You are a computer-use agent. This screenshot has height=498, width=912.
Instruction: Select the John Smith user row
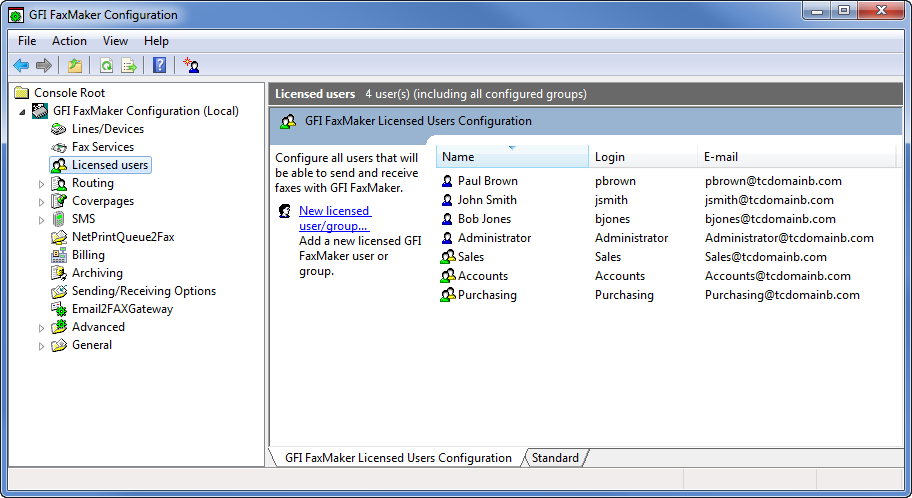tap(666, 200)
